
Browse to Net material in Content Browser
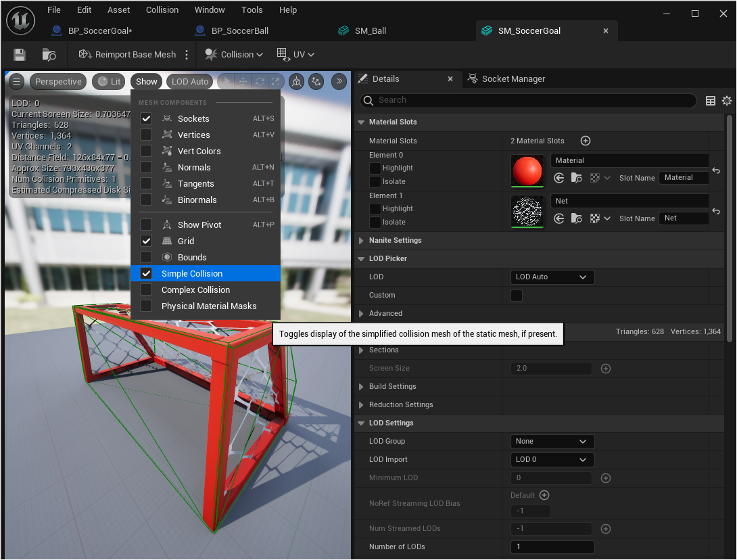pyautogui.click(x=576, y=218)
